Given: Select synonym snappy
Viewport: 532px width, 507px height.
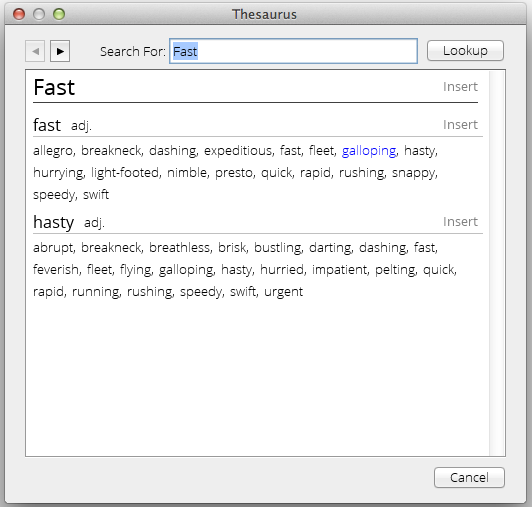Looking at the screenshot, I should pos(413,173).
